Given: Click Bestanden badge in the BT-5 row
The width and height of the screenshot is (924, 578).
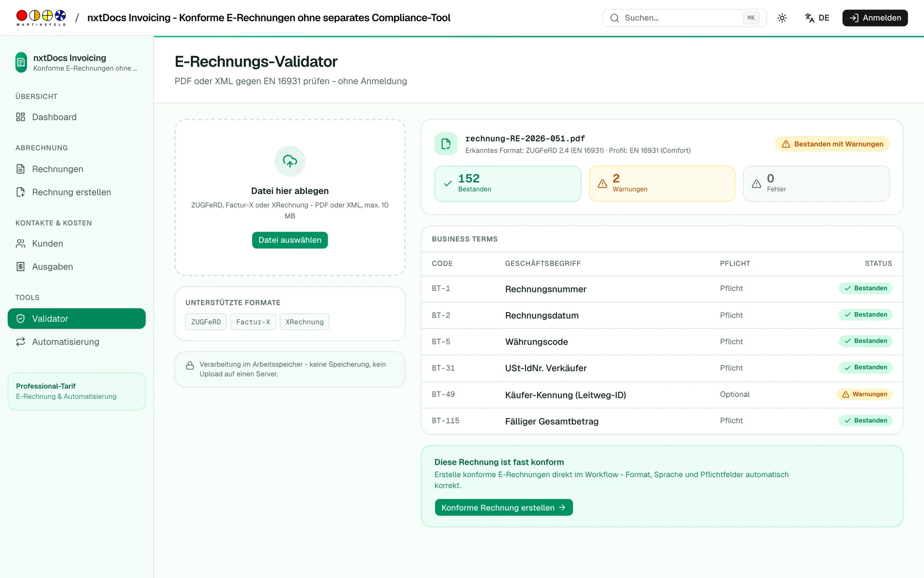Looking at the screenshot, I should (x=866, y=341).
